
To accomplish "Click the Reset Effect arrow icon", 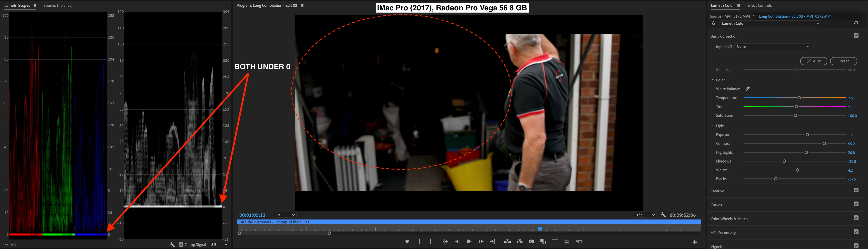I will pos(856,23).
